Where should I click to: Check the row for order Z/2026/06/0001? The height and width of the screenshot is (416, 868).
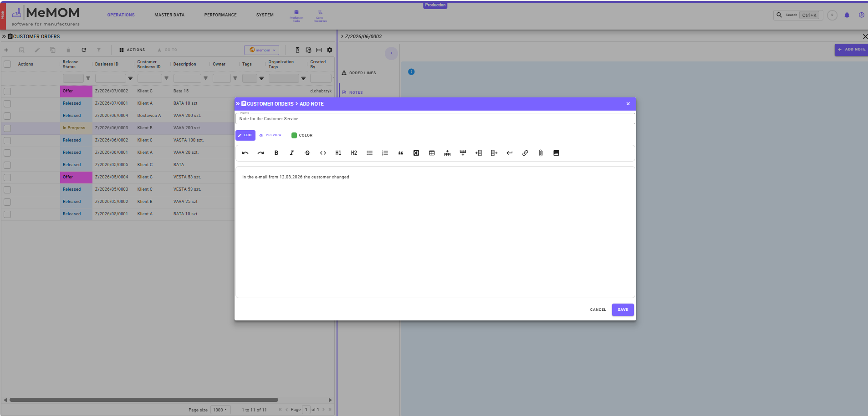point(7,153)
